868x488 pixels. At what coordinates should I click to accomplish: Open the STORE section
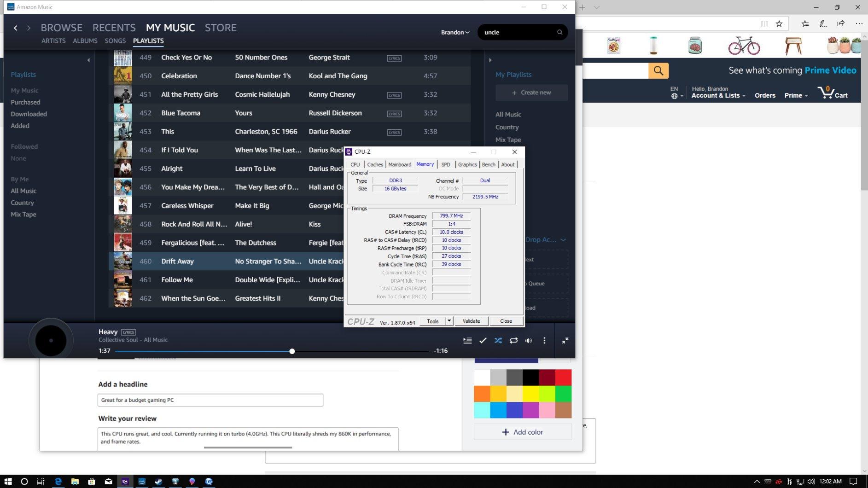tap(221, 28)
